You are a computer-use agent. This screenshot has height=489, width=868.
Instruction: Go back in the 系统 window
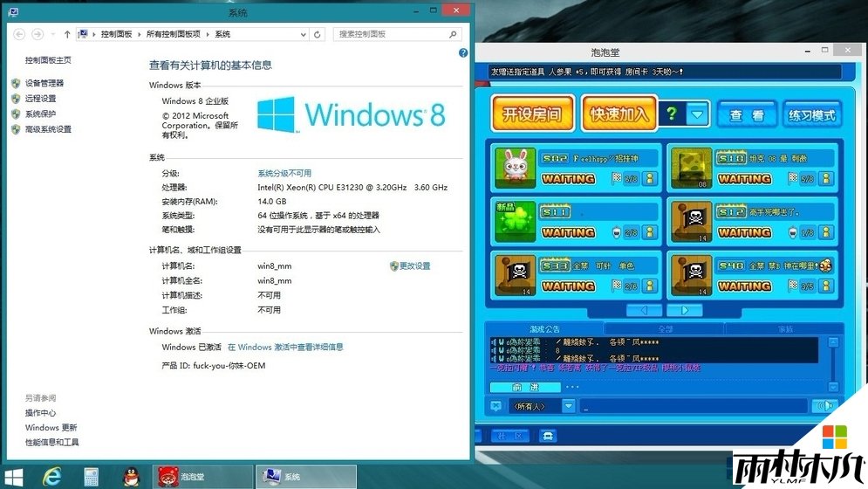pos(19,34)
